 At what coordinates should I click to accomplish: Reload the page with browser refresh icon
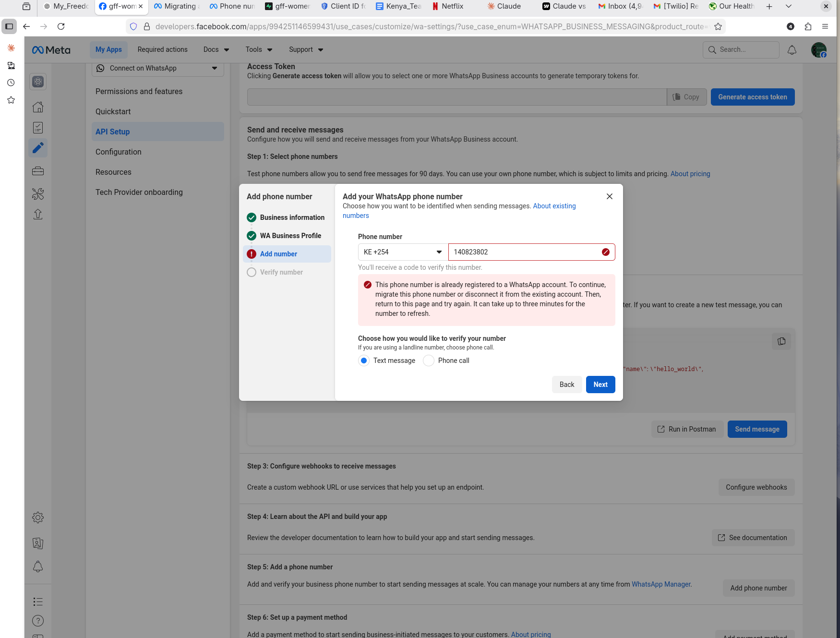(61, 26)
